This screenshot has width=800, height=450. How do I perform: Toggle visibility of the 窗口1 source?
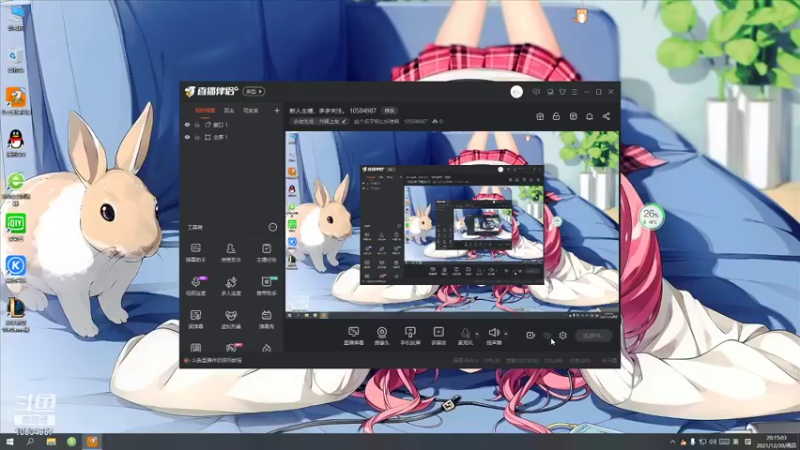[187, 125]
